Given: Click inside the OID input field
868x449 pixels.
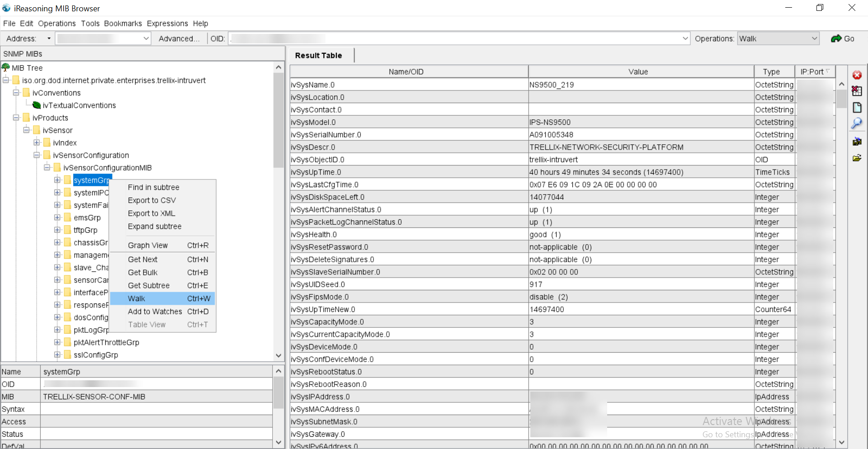Looking at the screenshot, I should point(454,38).
